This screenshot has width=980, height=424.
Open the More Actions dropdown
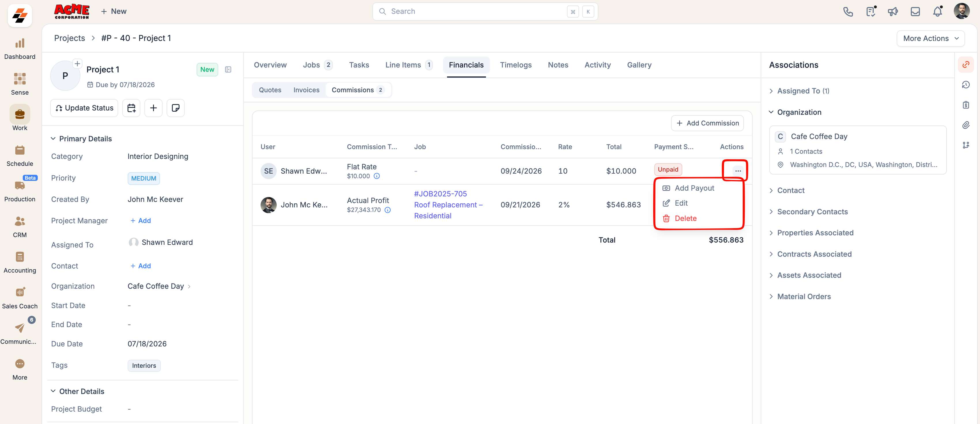click(930, 38)
